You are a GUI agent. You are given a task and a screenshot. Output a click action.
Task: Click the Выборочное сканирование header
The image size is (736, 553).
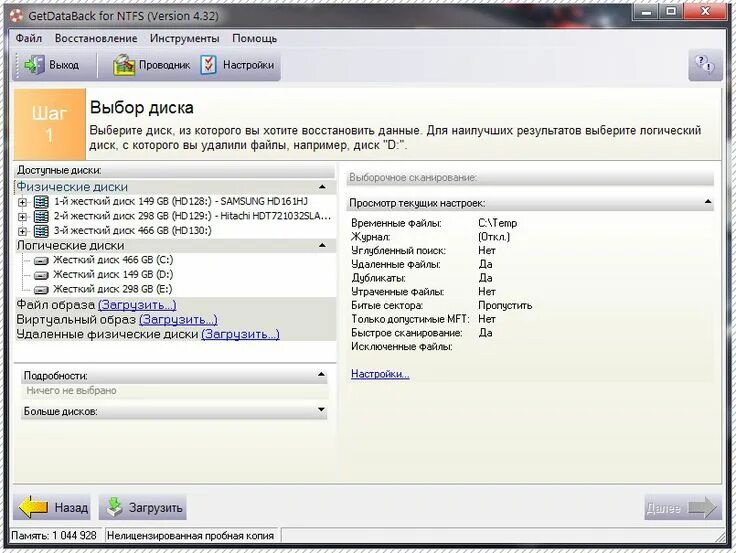[x=531, y=178]
